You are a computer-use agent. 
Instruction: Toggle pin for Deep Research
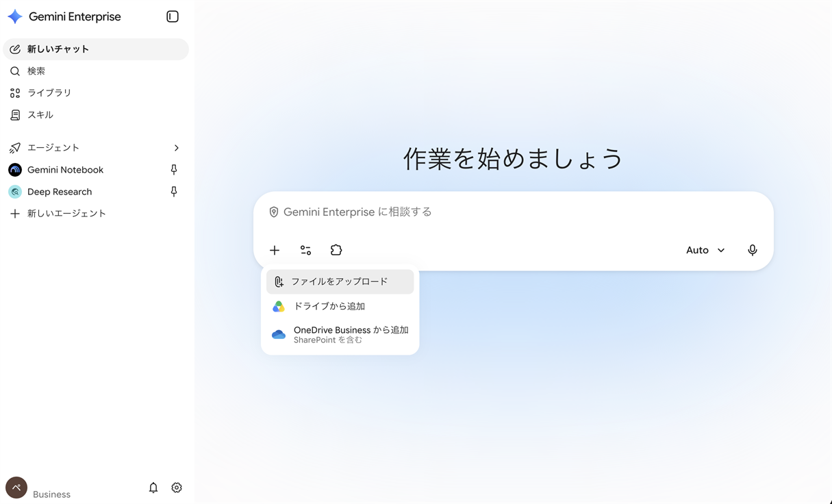pos(174,192)
